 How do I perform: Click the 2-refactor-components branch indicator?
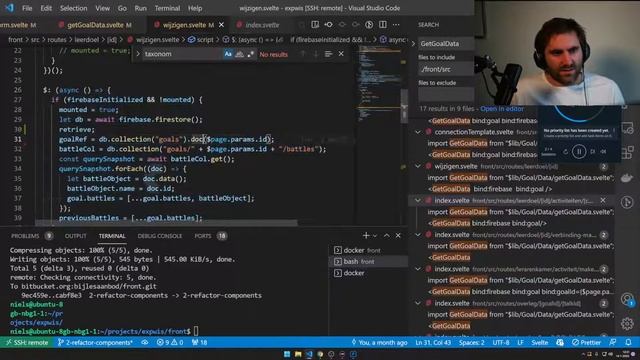[x=95, y=342]
